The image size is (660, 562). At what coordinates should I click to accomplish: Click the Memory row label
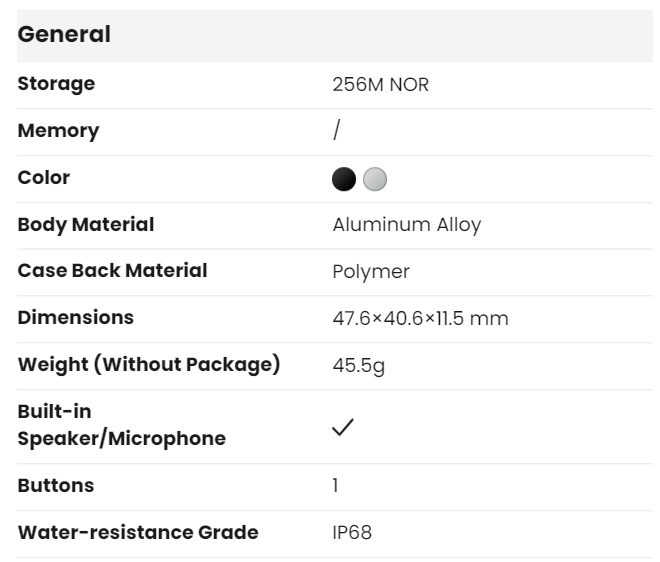tap(58, 131)
